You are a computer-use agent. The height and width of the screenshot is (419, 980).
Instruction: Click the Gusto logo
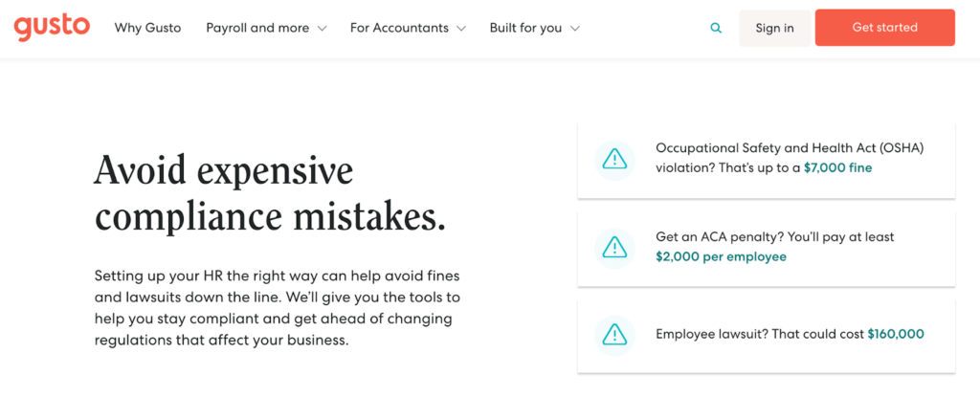coord(52,28)
